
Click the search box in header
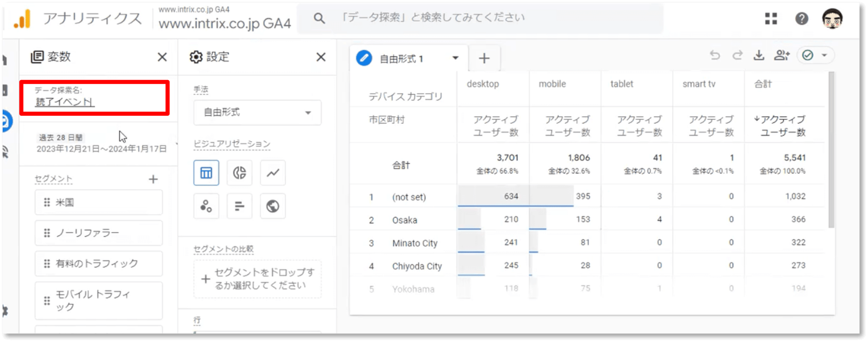point(477,18)
